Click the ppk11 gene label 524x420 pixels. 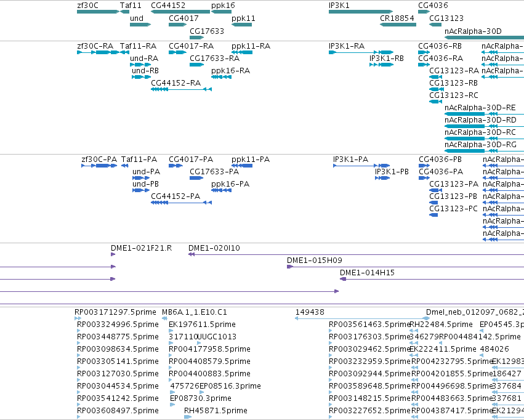(x=243, y=18)
